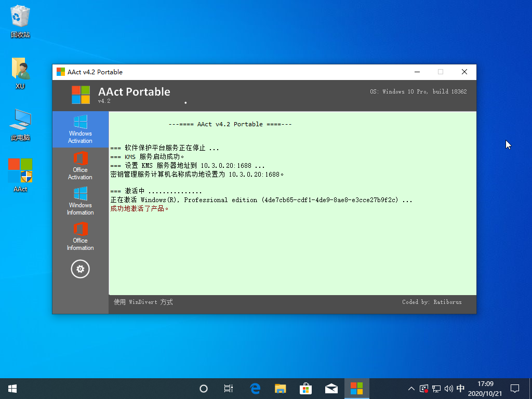Open AAct settings gear

tap(80, 269)
